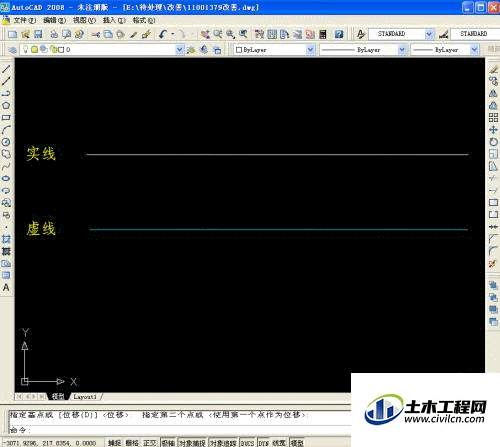500x447 pixels.
Task: Select the Array tool
Action: [493, 118]
